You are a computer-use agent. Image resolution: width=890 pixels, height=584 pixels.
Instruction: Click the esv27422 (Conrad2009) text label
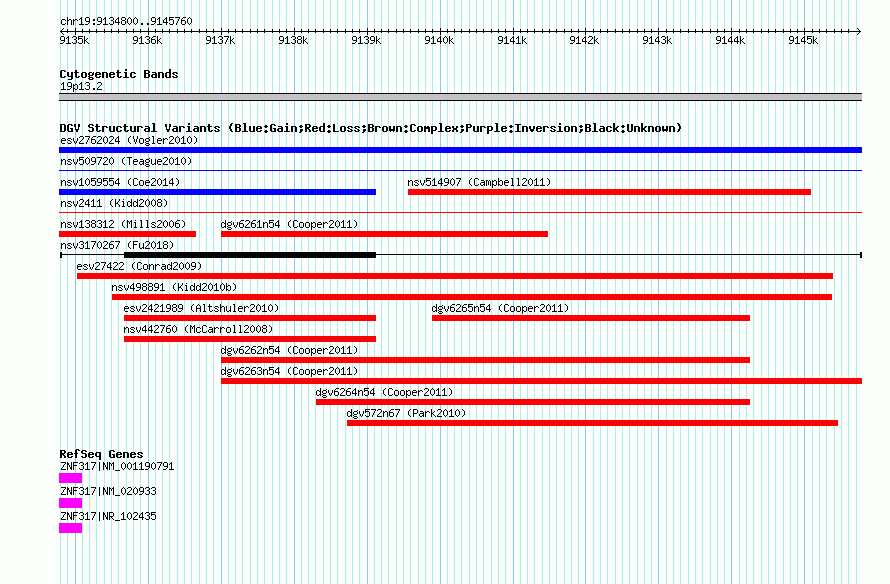139,266
